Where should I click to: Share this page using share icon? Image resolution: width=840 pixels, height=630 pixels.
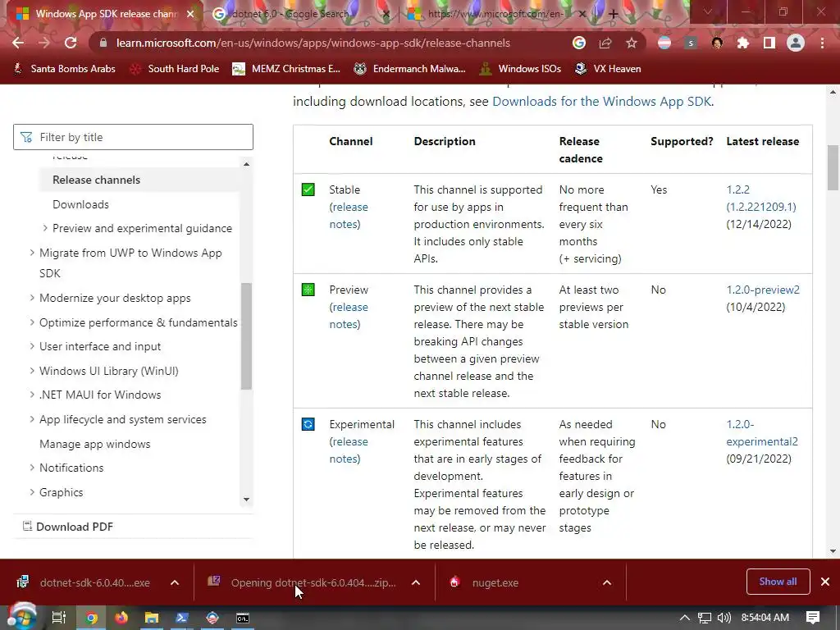605,43
